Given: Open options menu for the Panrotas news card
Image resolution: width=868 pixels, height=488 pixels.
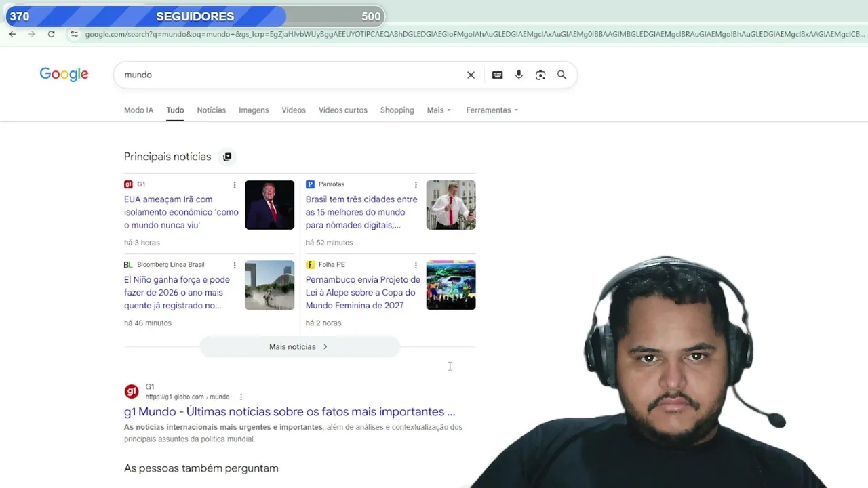Looking at the screenshot, I should click(416, 185).
